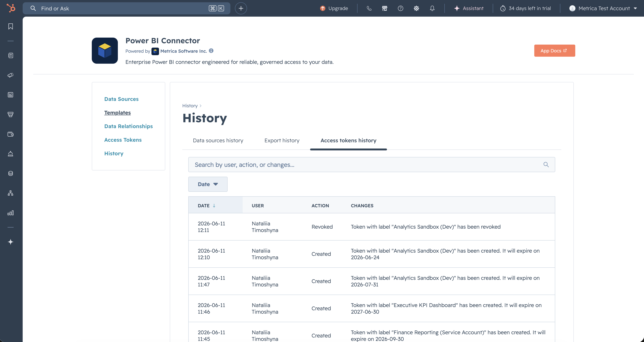Click the 2026-06-11 11:47 date cell
644x342 pixels.
click(211, 282)
